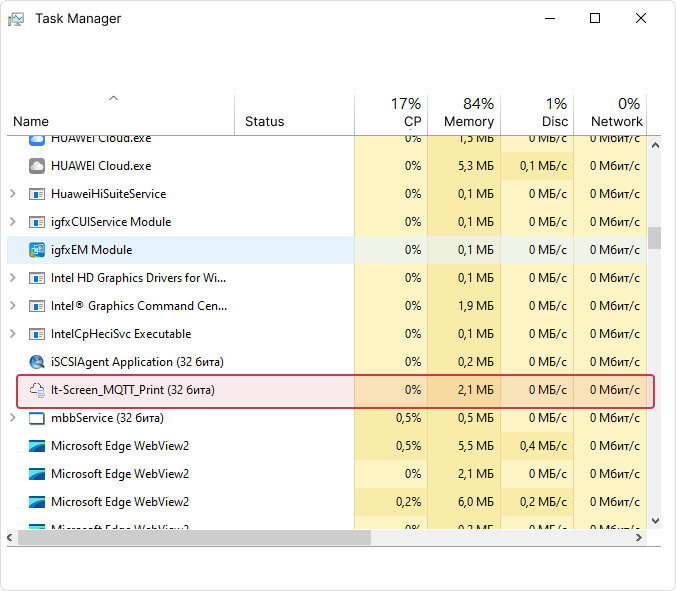Click the vertical scrollbar thumb
This screenshot has height=591, width=676.
coord(655,238)
